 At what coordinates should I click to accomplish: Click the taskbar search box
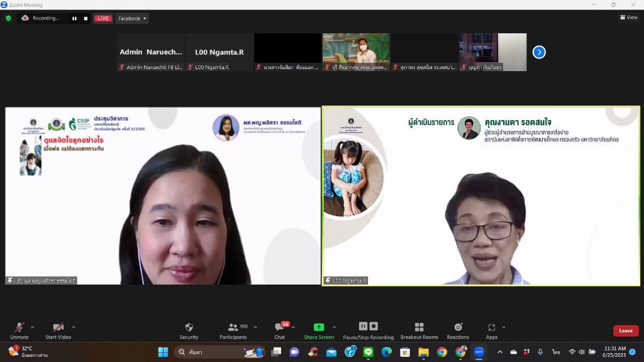[221, 352]
